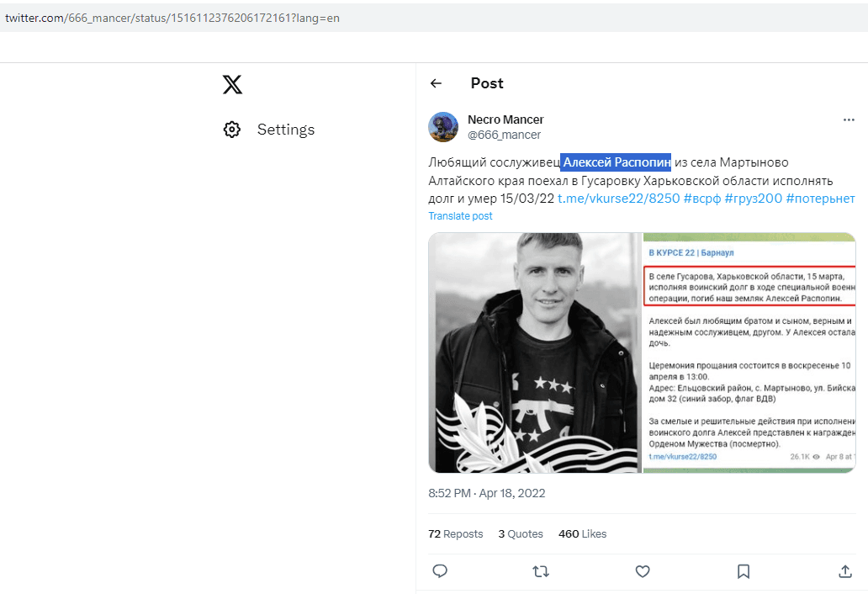The height and width of the screenshot is (594, 868).
Task: Open the post's three-dot more menu
Action: [849, 119]
